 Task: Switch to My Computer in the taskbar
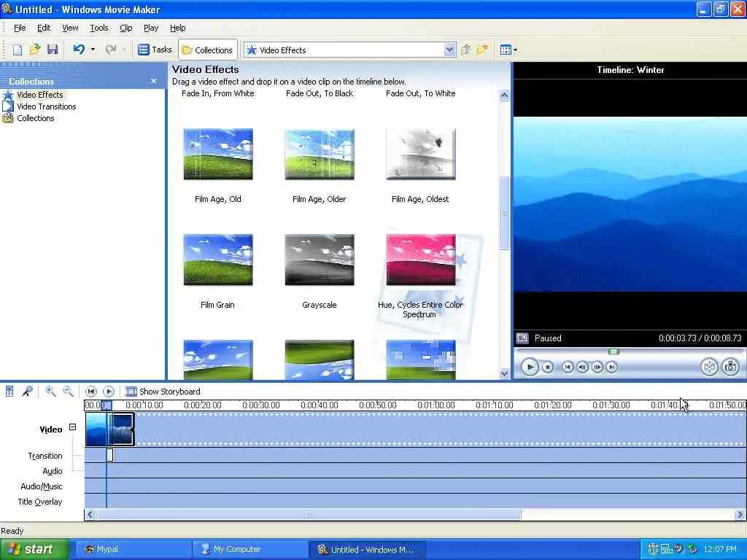pyautogui.click(x=251, y=550)
